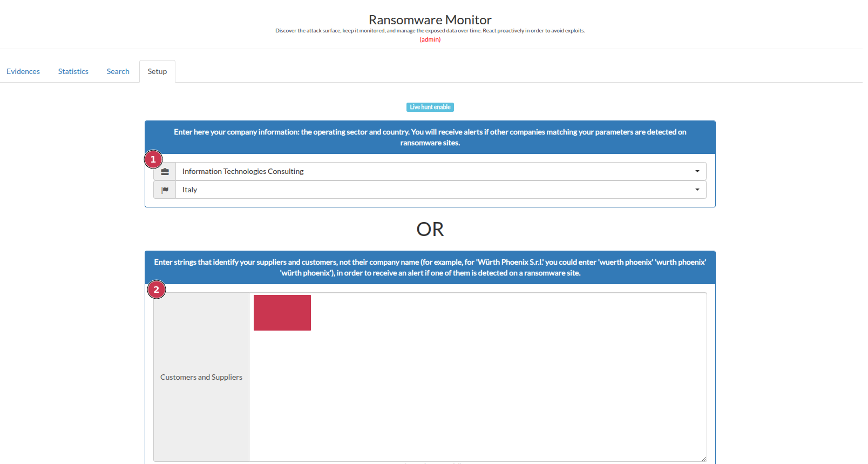Image resolution: width=868 pixels, height=464 pixels.
Task: Open the Information Technologies Consulting sector dropdown
Action: point(432,171)
